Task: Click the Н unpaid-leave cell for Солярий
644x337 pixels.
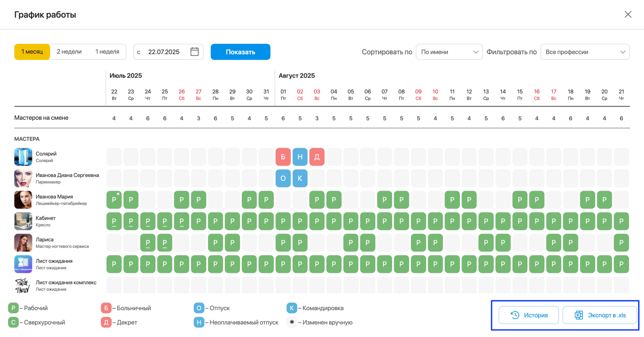Action: (300, 157)
